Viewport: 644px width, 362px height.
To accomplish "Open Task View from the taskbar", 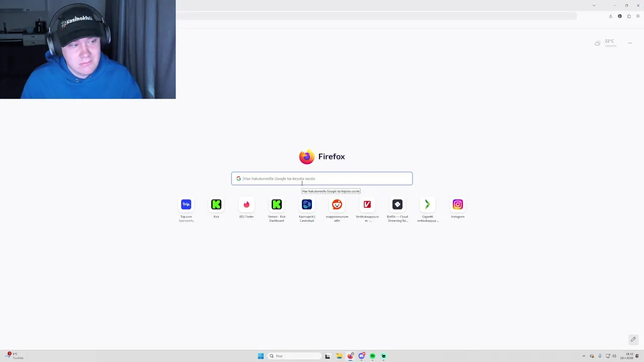I will [x=328, y=356].
